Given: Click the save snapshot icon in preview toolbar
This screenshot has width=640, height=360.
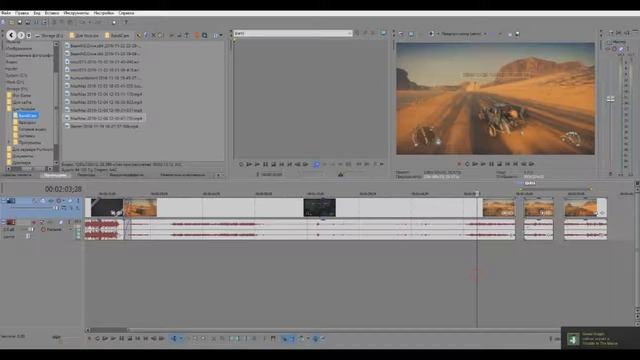Looking at the screenshot, I should pos(517,34).
